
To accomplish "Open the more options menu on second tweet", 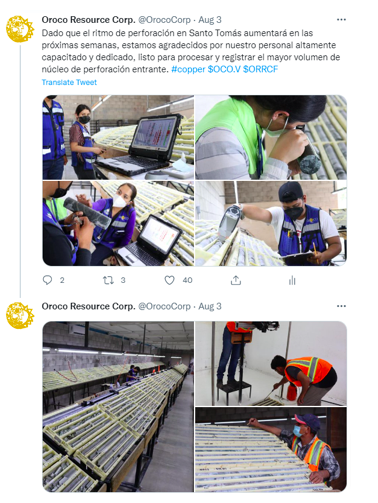I will 341,306.
